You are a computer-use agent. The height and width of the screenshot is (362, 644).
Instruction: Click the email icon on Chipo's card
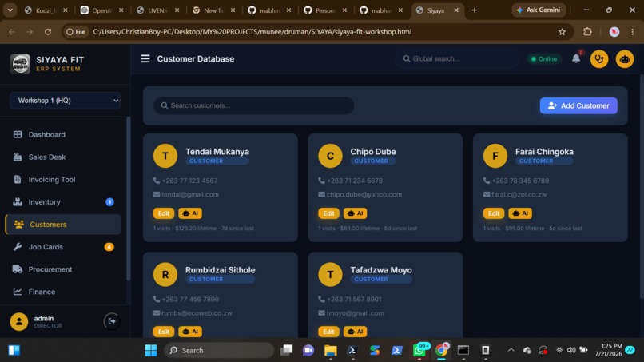tap(321, 194)
